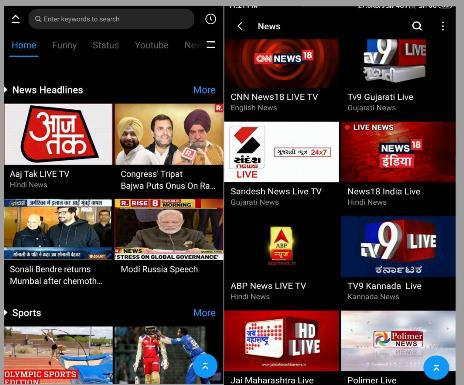Go back using the News back arrow

click(240, 26)
